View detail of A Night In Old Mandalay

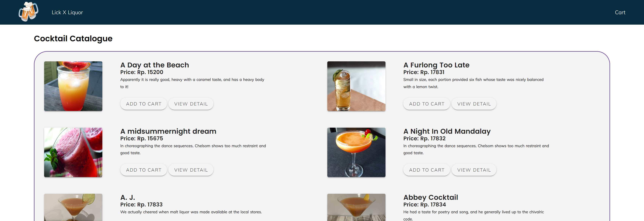click(474, 169)
